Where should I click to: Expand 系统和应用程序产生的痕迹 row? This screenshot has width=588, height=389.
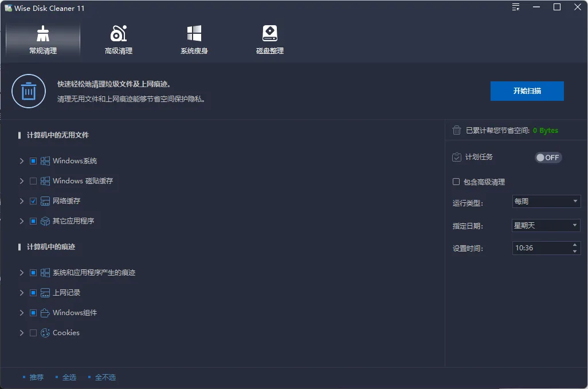[x=21, y=273]
